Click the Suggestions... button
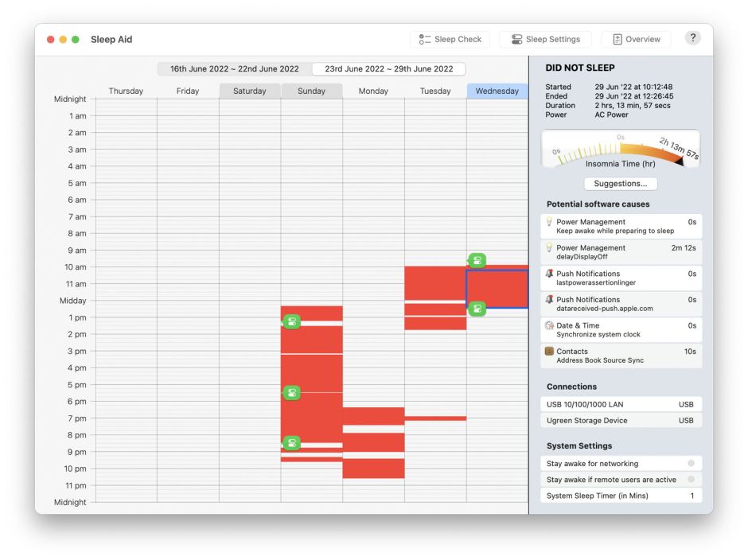 pos(621,184)
